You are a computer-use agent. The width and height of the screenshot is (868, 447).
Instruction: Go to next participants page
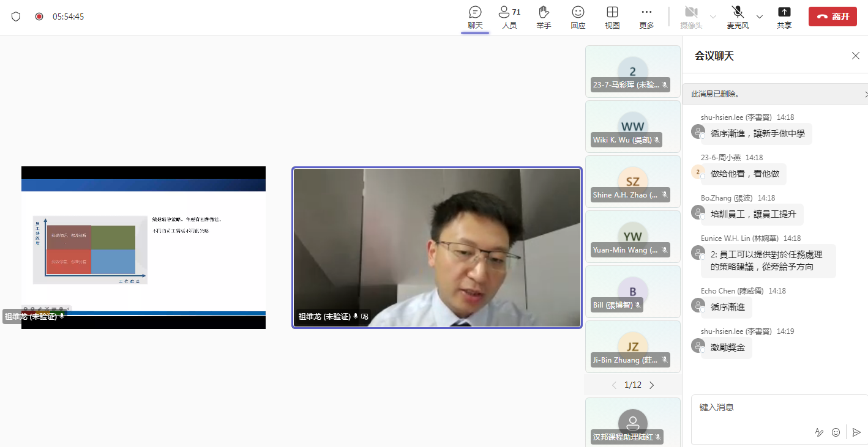(x=652, y=385)
